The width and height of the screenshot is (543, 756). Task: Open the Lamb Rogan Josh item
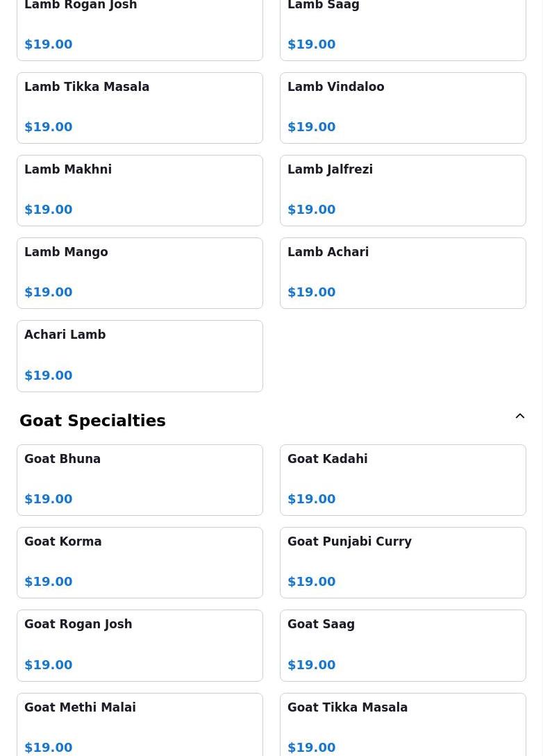pos(140,26)
